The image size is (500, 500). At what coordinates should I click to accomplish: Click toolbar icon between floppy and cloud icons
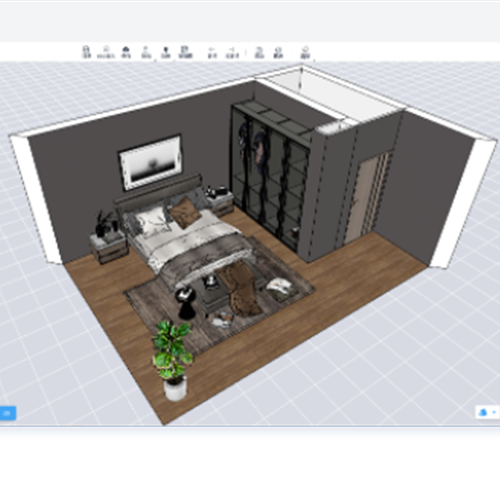pos(106,52)
